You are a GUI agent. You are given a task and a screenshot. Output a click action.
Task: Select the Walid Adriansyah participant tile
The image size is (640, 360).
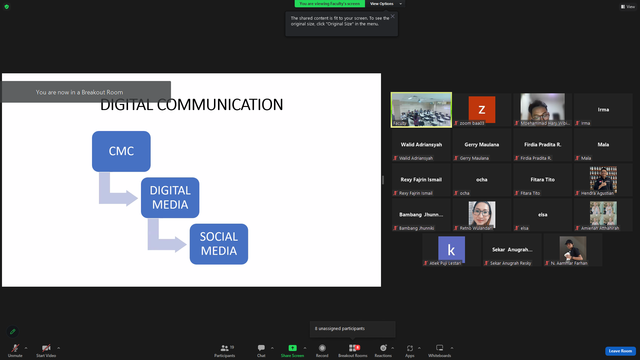[x=421, y=145]
